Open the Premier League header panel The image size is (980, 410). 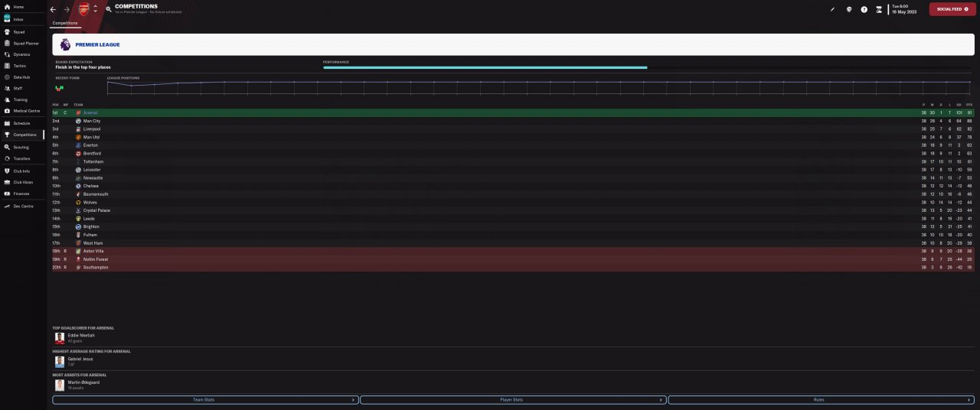tap(513, 44)
